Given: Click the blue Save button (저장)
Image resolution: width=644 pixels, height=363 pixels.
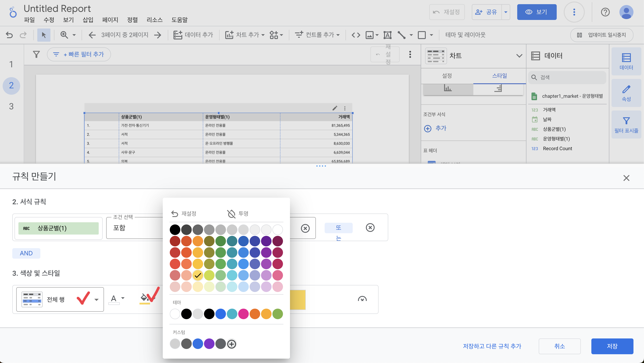Looking at the screenshot, I should tap(612, 346).
